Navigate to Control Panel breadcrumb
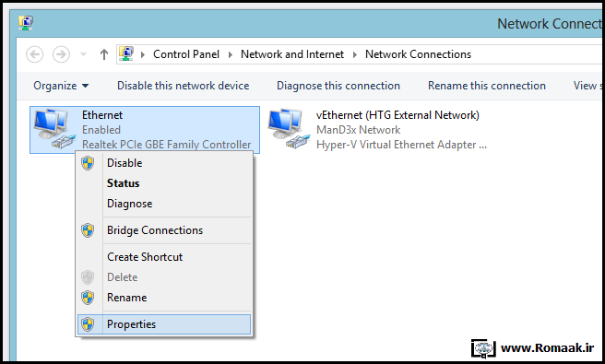 click(186, 54)
